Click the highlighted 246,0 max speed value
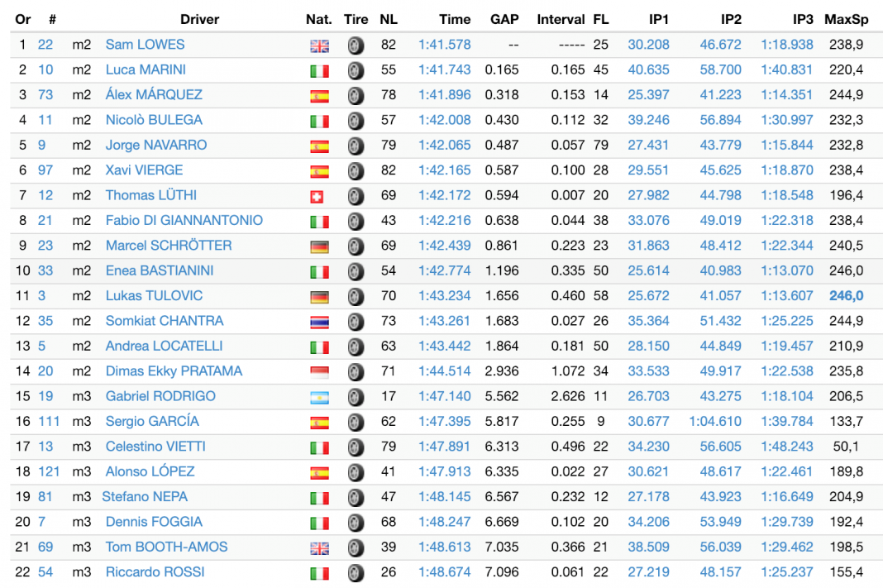883x588 pixels. click(846, 296)
